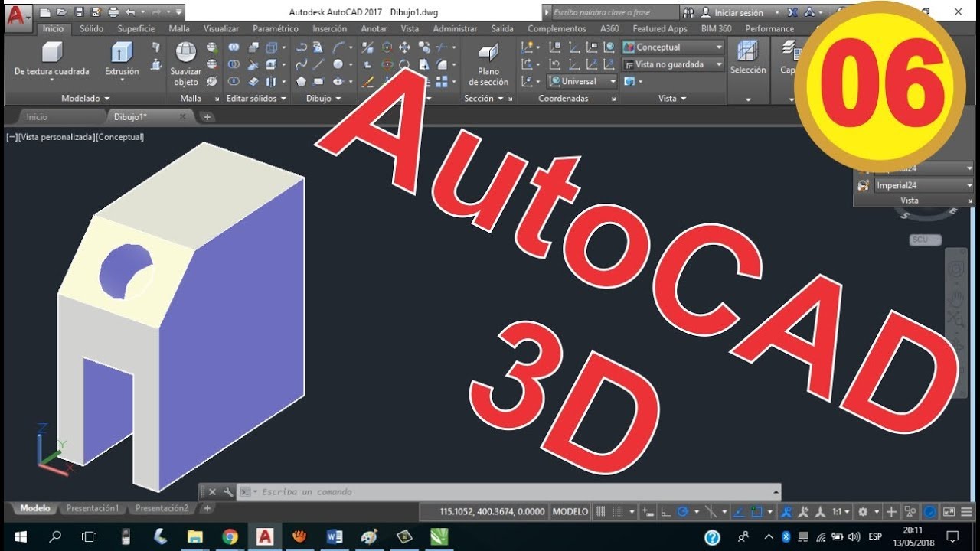
Task: Toggle isolate objects icon in status bar
Action: 910,511
